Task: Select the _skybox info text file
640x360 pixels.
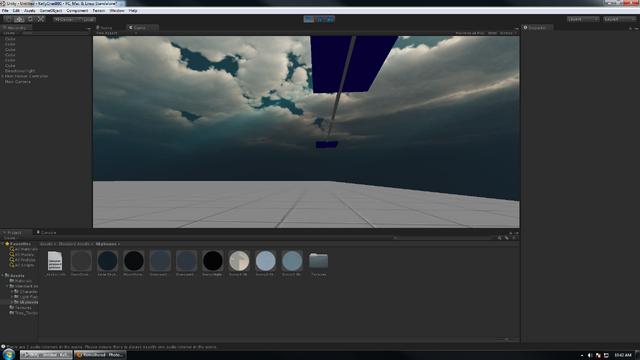Action: (55, 264)
